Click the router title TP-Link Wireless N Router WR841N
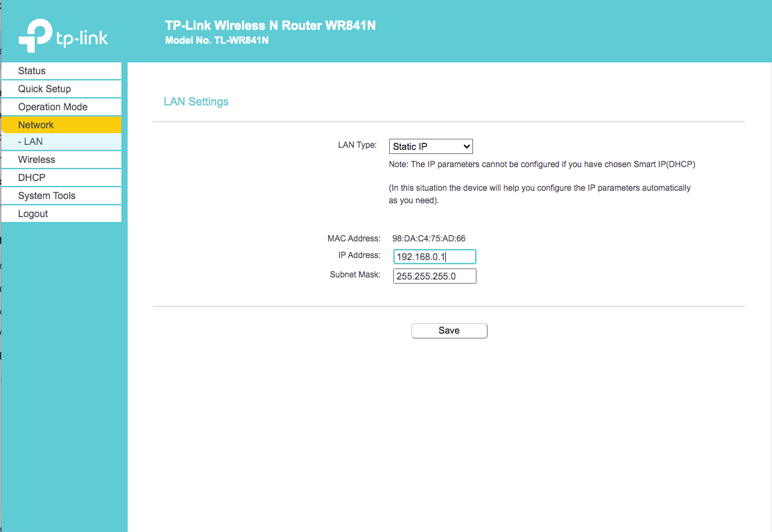Screen dimensions: 772x532 271,26
